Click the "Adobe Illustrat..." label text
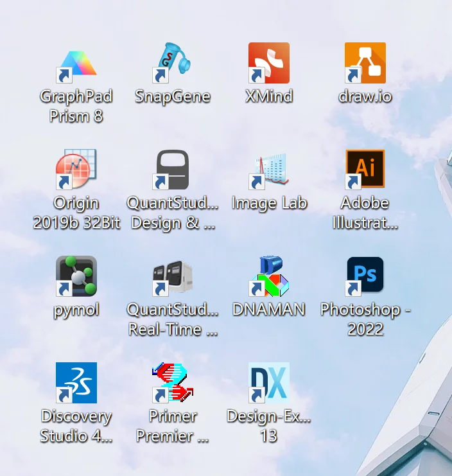The width and height of the screenshot is (452, 476). tap(365, 213)
